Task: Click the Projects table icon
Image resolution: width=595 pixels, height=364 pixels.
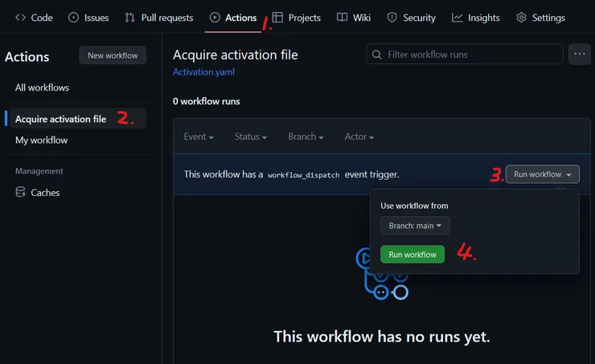Action: point(277,18)
